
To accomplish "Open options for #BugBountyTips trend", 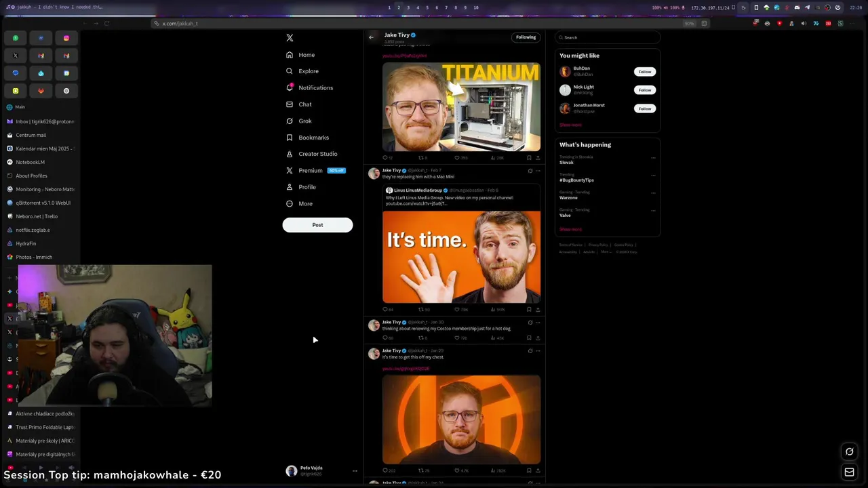I will click(653, 175).
